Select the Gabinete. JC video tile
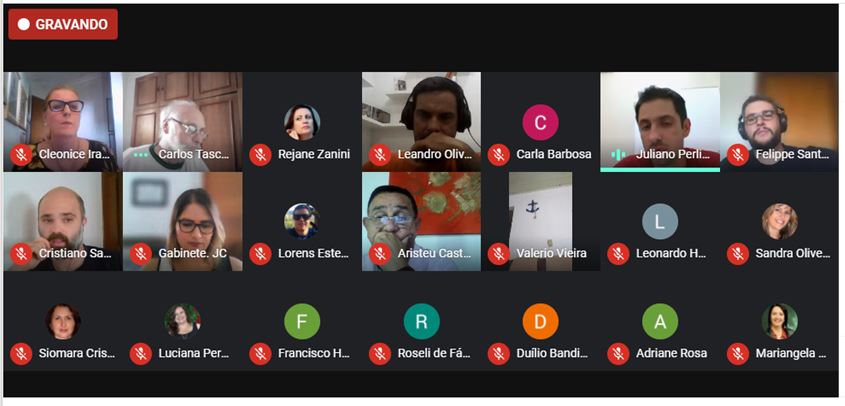This screenshot has height=406, width=845. click(x=183, y=222)
